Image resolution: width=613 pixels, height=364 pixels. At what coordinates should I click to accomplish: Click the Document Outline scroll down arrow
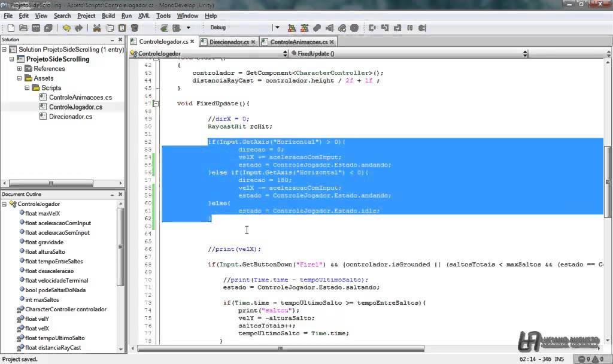[x=120, y=349]
